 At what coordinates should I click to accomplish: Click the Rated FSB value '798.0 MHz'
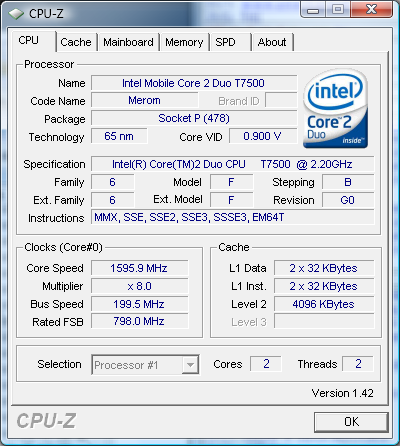pos(139,322)
